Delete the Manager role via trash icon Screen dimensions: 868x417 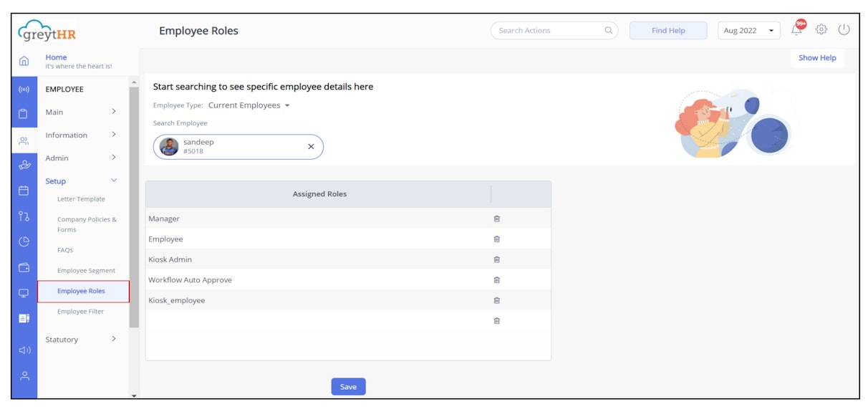coord(496,219)
